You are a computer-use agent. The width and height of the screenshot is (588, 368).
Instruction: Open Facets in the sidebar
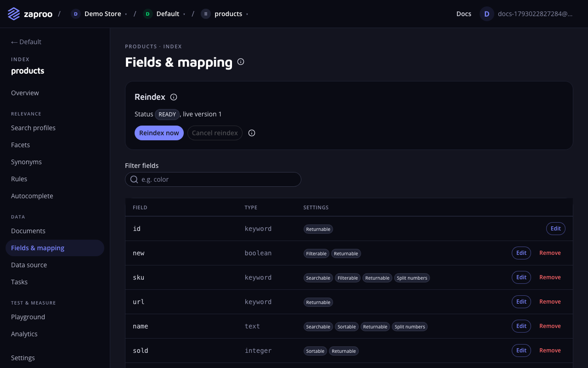point(55,145)
